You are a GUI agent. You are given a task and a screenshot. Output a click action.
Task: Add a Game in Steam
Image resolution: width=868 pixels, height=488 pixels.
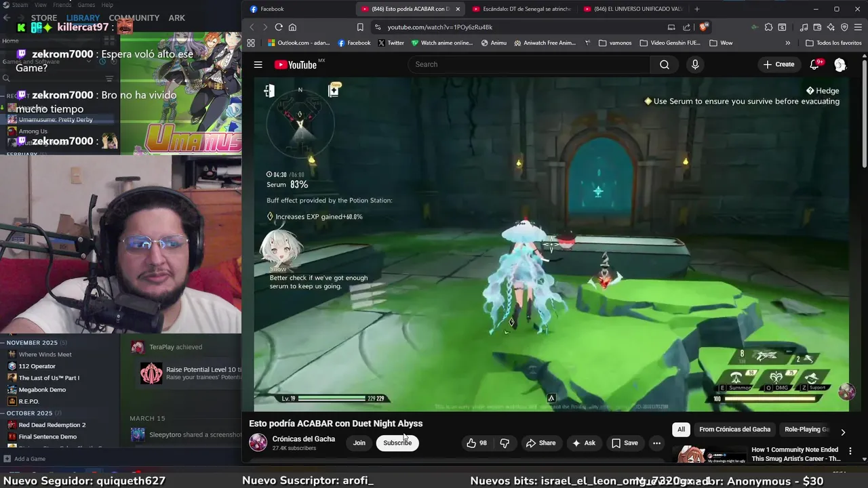24,459
